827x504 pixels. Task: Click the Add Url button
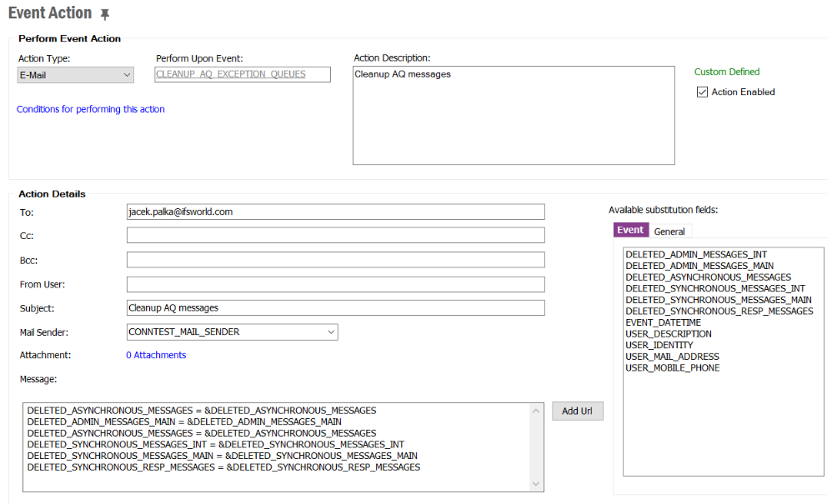tap(577, 411)
